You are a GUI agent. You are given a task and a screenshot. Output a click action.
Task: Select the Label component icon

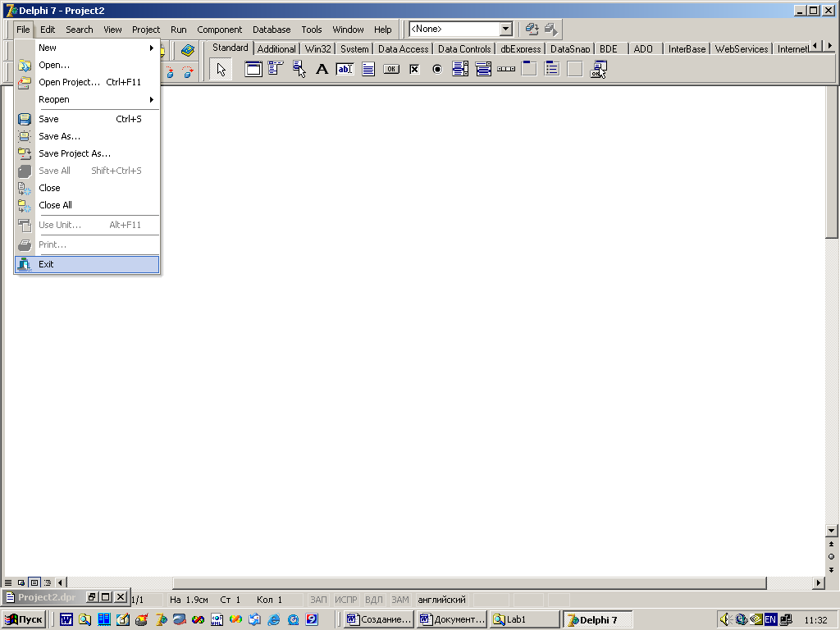tap(322, 69)
